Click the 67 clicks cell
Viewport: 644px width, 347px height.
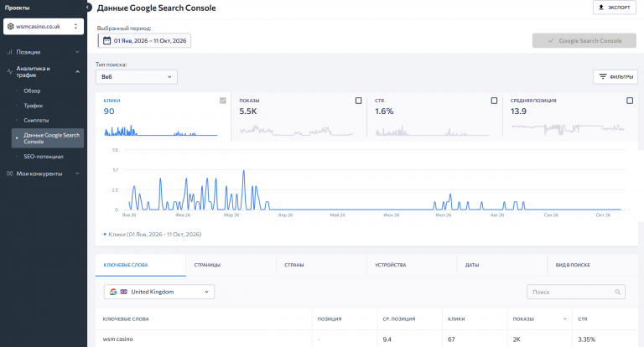click(451, 339)
